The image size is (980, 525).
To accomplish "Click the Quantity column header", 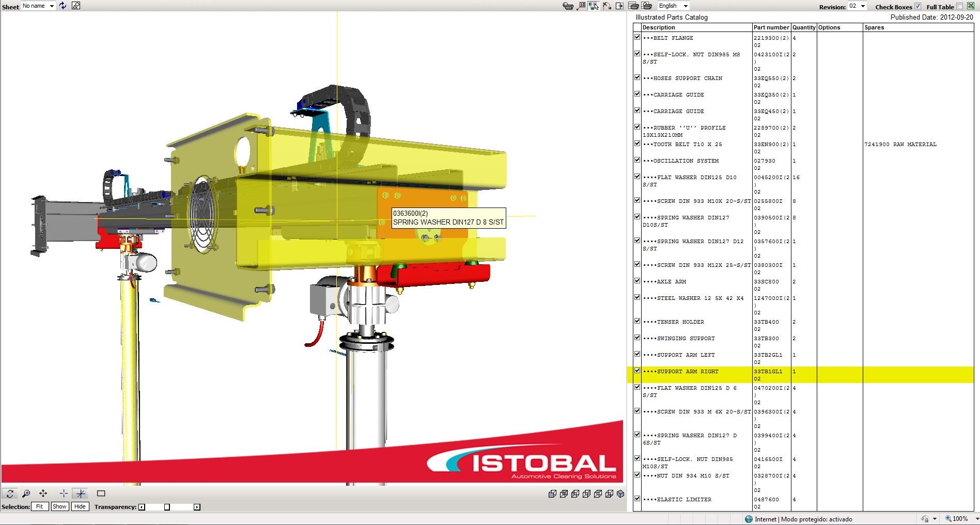I will click(804, 27).
